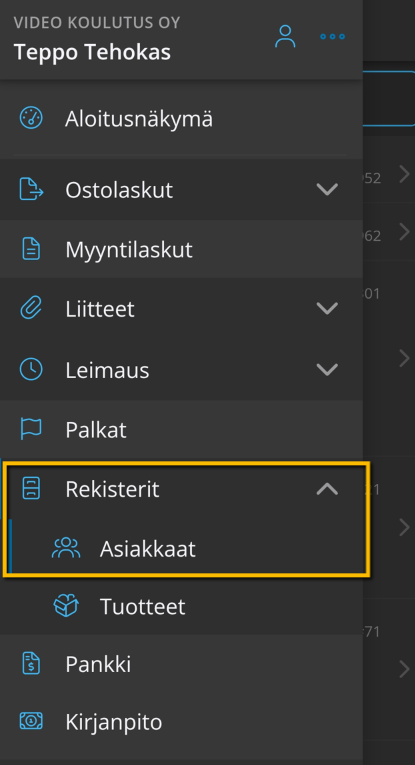The height and width of the screenshot is (765, 415).
Task: Click the company name VIDEO KOULUTUS OY
Action: pyautogui.click(x=97, y=22)
